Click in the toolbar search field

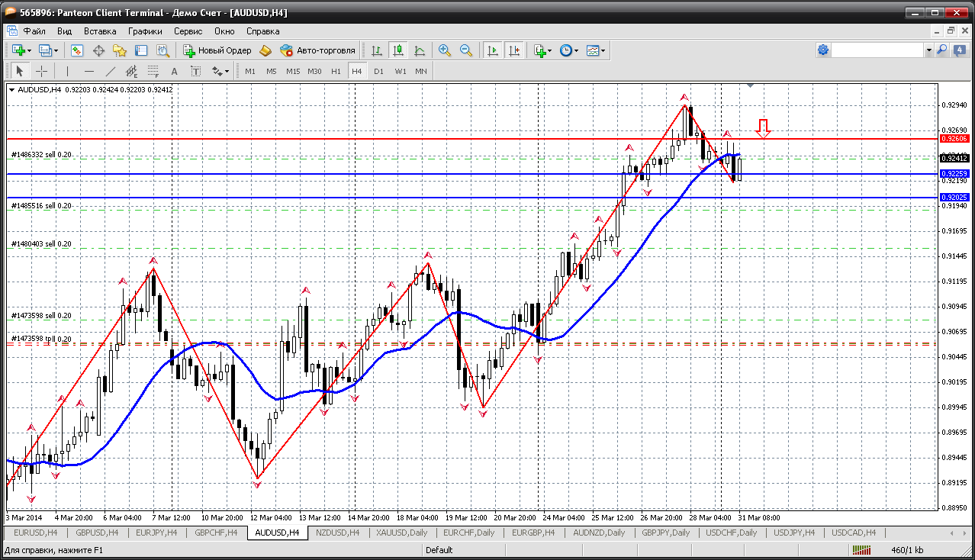[x=877, y=50]
